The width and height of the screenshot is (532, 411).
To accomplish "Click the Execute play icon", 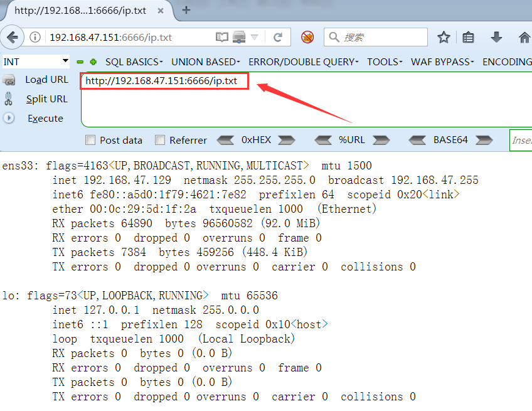I will (x=9, y=118).
